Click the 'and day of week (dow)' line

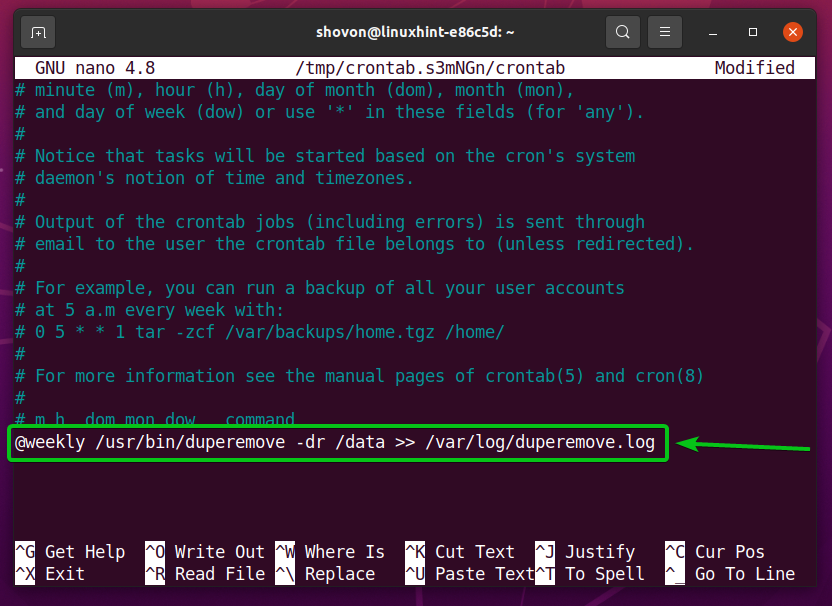tap(330, 112)
